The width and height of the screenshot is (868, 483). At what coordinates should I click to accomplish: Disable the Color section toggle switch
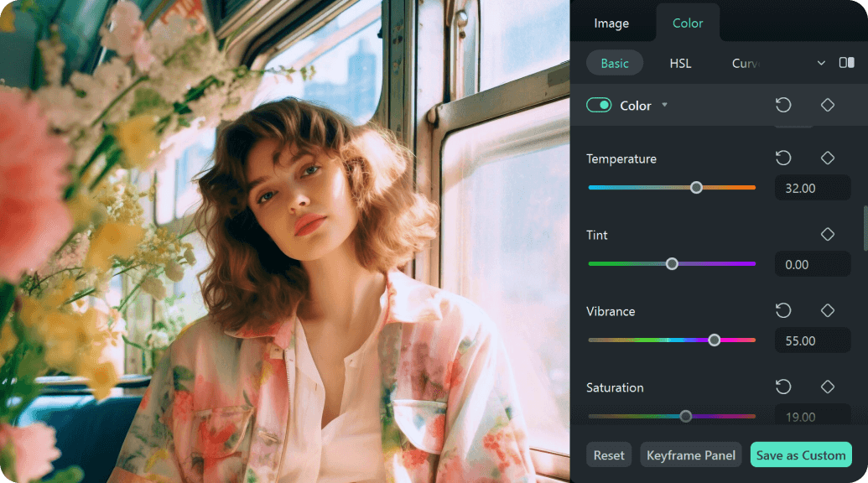point(599,105)
